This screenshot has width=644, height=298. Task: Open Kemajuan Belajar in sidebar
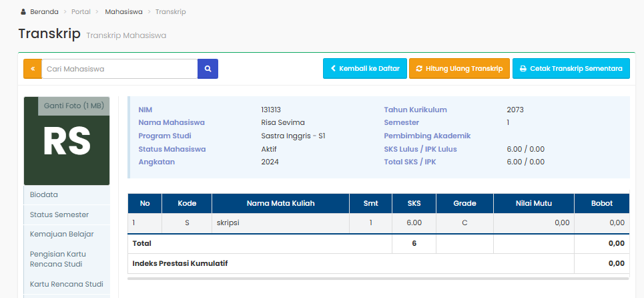click(x=67, y=235)
